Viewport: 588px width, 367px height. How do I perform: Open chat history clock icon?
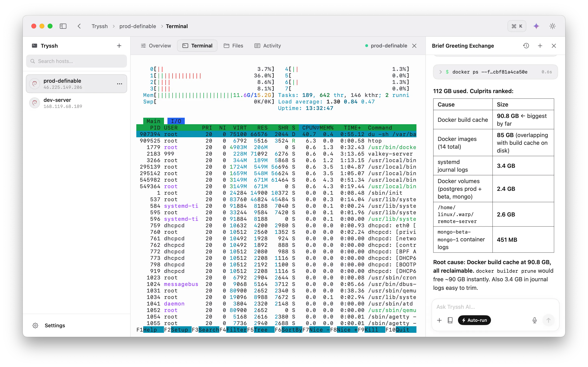click(x=526, y=46)
